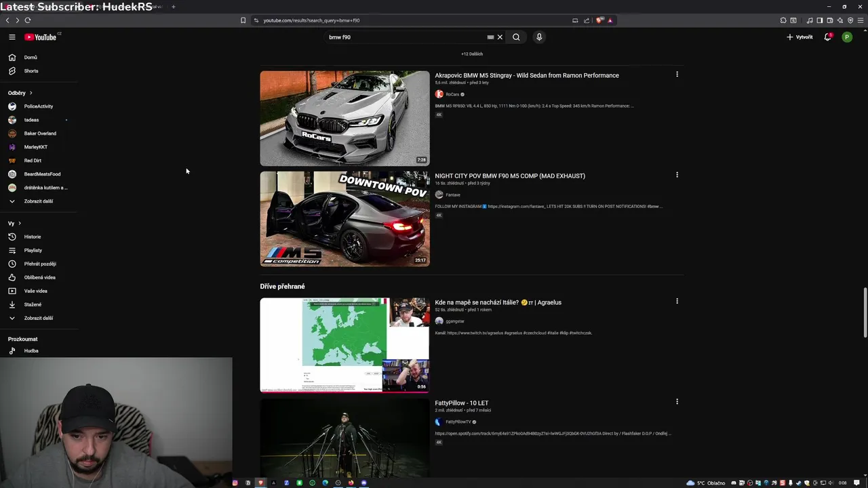Open the Fantave channel link
The height and width of the screenshot is (488, 868).
(453, 195)
